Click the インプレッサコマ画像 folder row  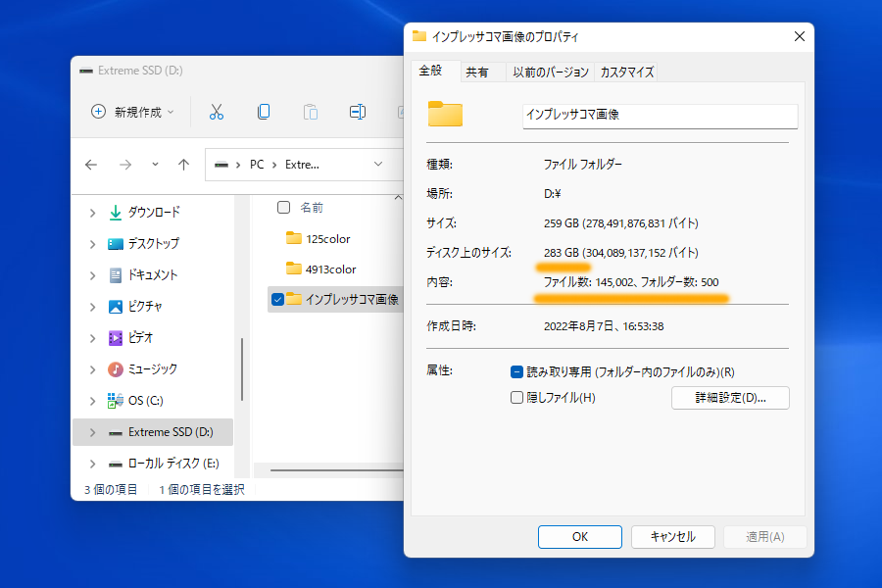[x=336, y=299]
